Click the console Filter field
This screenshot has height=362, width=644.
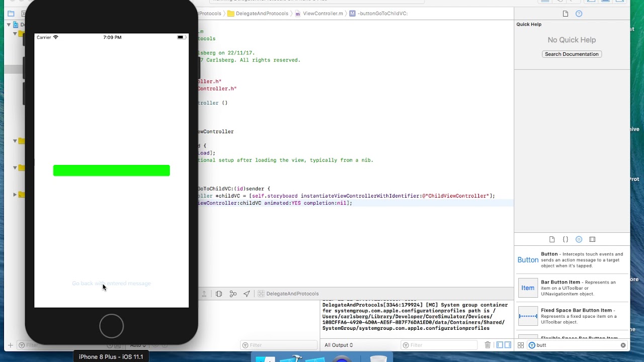tap(439, 345)
